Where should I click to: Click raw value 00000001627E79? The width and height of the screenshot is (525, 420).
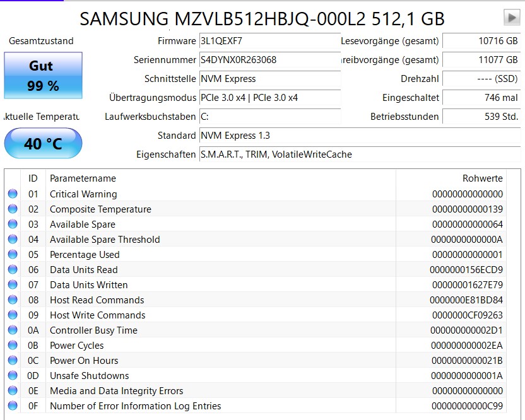pos(468,285)
